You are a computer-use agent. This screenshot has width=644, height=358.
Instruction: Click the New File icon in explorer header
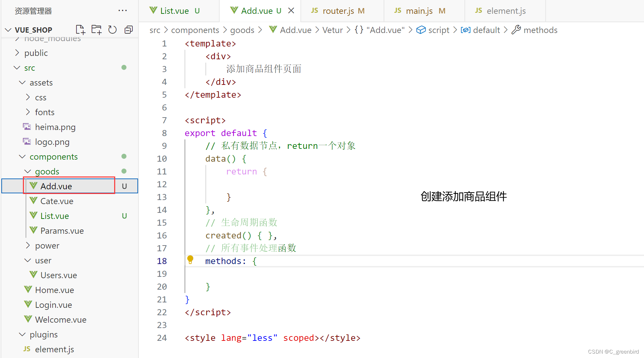(x=80, y=30)
